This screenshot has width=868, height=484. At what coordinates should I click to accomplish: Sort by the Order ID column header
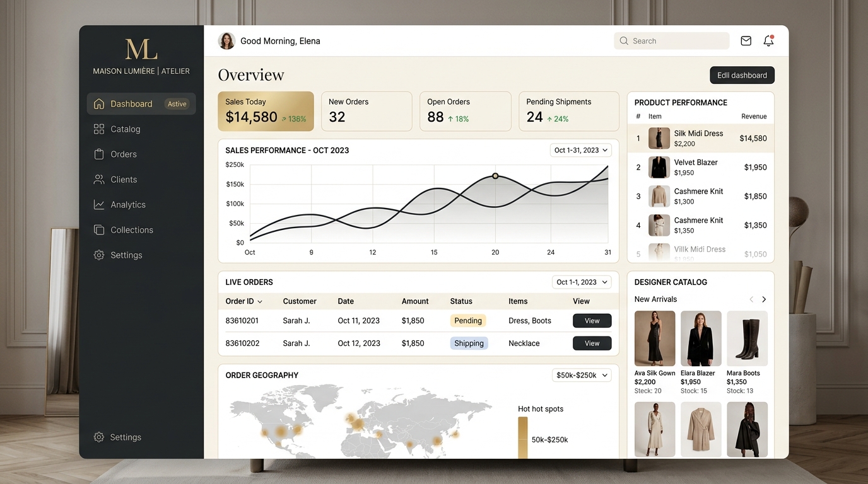click(243, 301)
